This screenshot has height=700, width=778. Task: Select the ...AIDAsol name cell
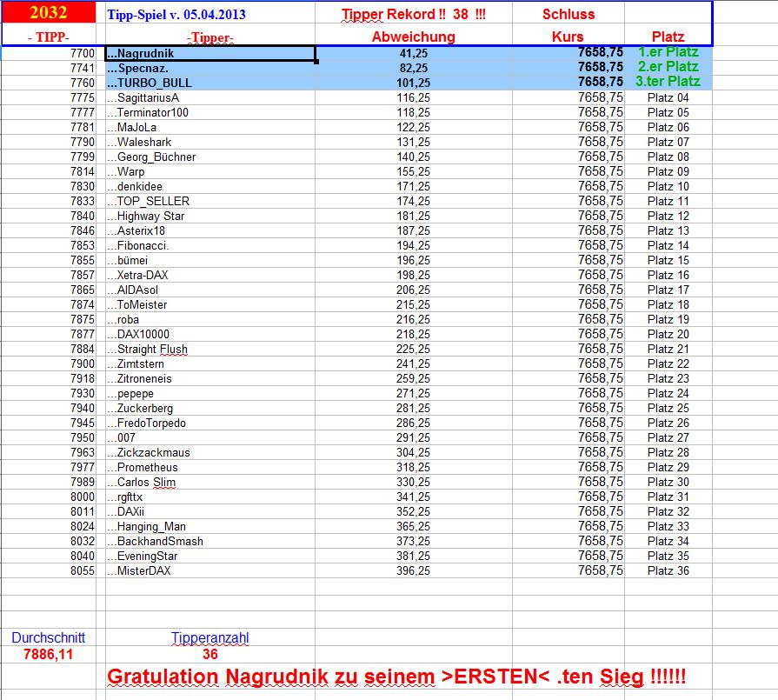[x=210, y=290]
